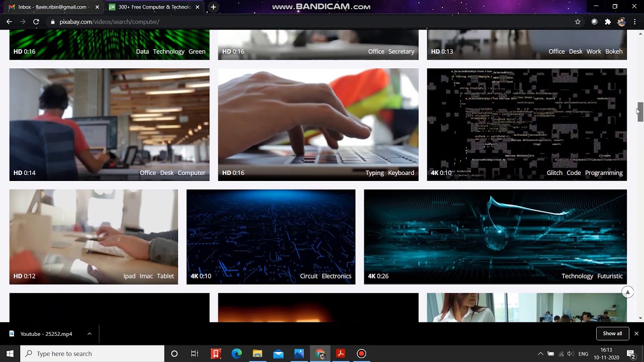Screen dimensions: 644x362
Task: Click the Bokeh tag link
Action: (x=614, y=51)
